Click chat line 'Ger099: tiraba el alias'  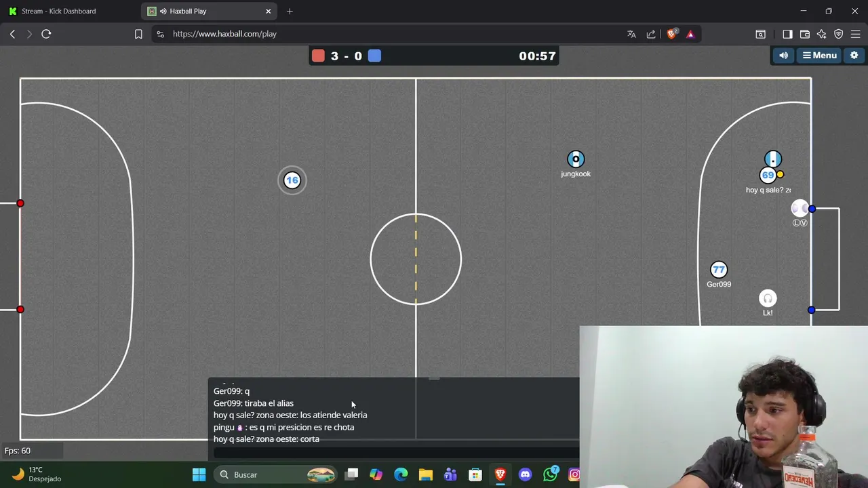[x=254, y=403]
